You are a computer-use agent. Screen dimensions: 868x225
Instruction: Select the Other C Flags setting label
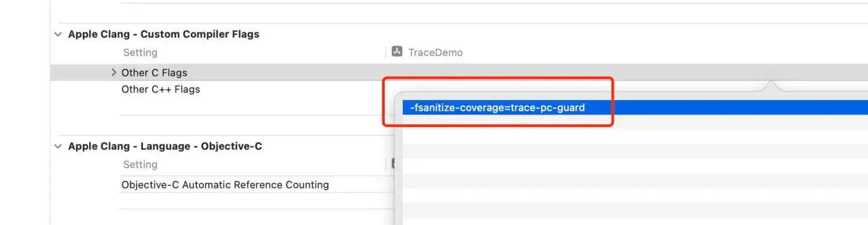155,73
